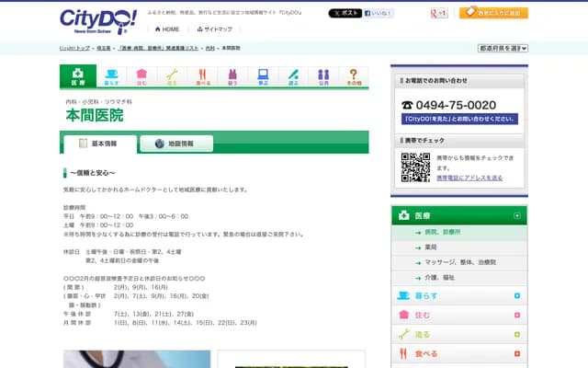Collapse the 医療 section in sidebar
The height and width of the screenshot is (368, 588).
click(x=517, y=216)
